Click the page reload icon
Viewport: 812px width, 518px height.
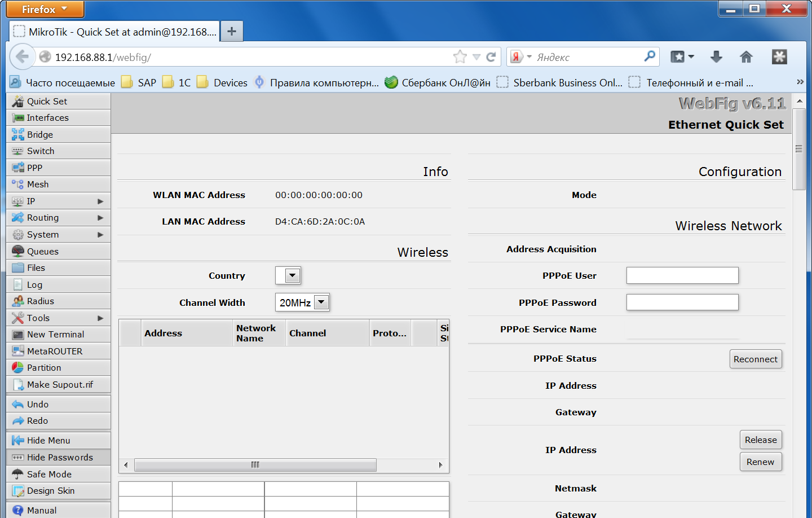click(x=491, y=57)
